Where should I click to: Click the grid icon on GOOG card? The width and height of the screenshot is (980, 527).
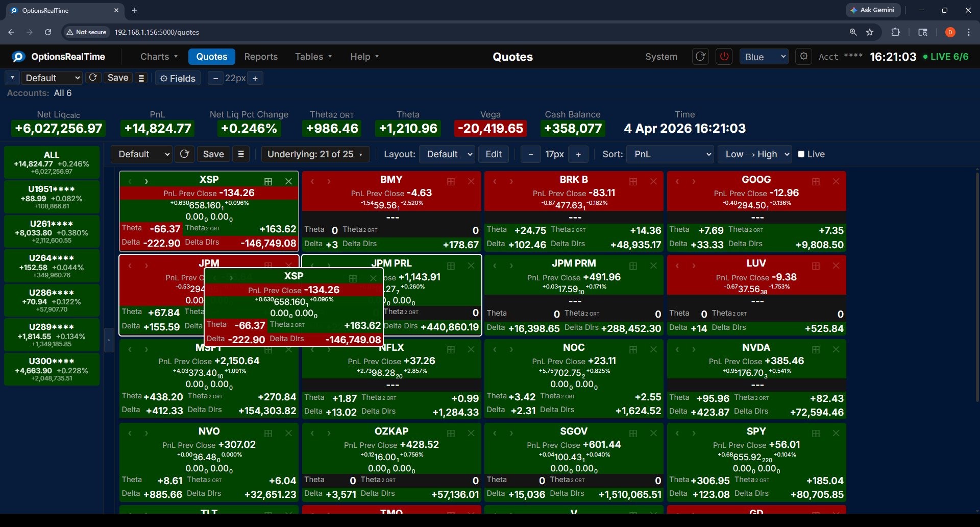(x=816, y=181)
